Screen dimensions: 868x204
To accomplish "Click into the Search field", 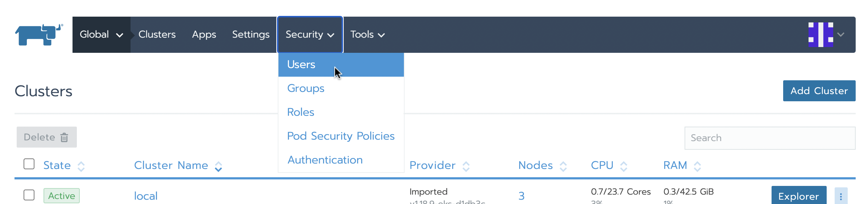I will [x=769, y=138].
